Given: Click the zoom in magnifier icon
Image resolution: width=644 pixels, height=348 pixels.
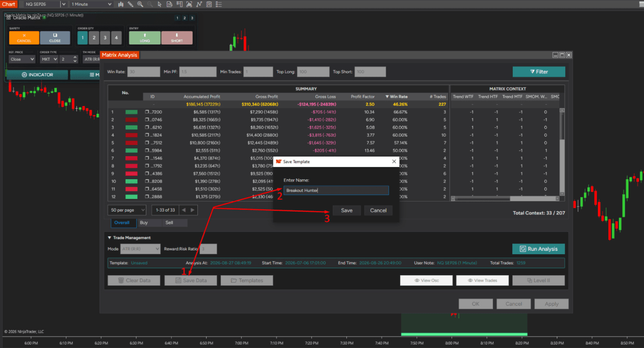Looking at the screenshot, I should [x=140, y=4].
